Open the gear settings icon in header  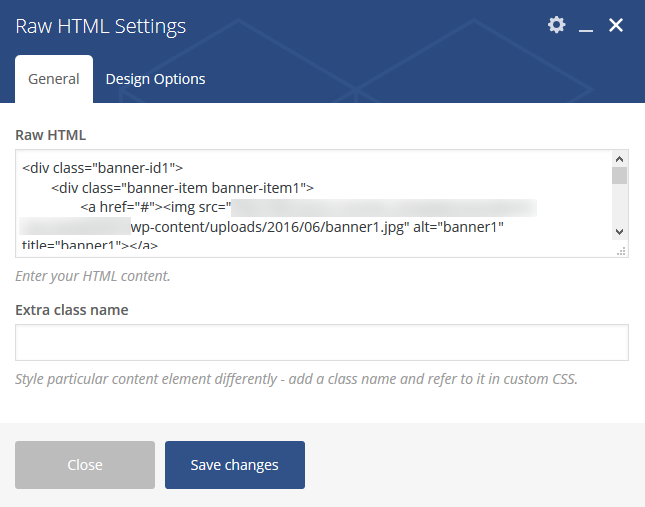(557, 25)
